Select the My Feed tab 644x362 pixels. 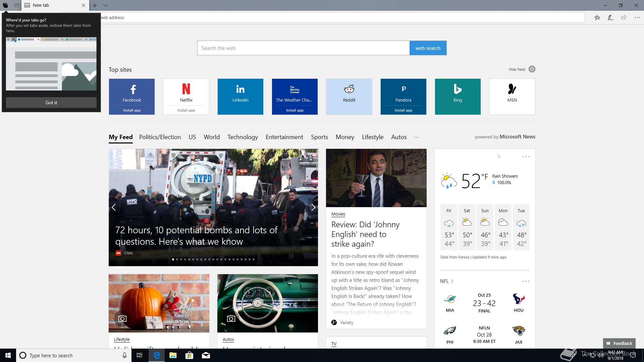click(121, 137)
